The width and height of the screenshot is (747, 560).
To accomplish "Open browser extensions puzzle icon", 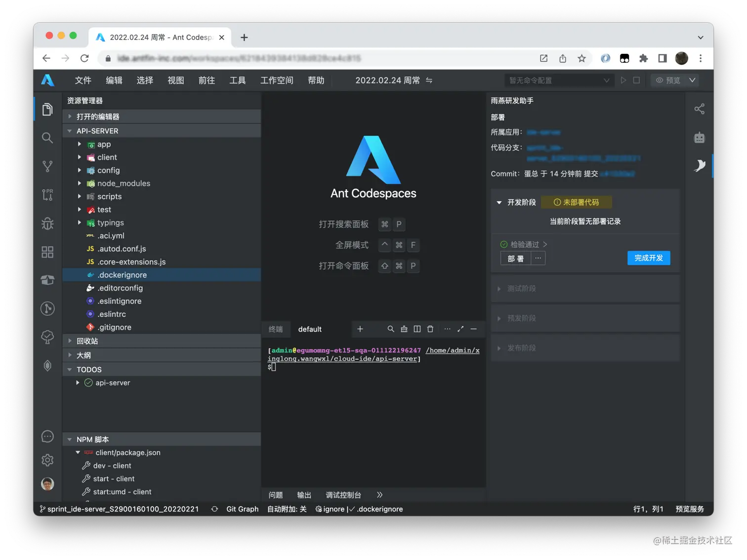I will click(x=643, y=58).
